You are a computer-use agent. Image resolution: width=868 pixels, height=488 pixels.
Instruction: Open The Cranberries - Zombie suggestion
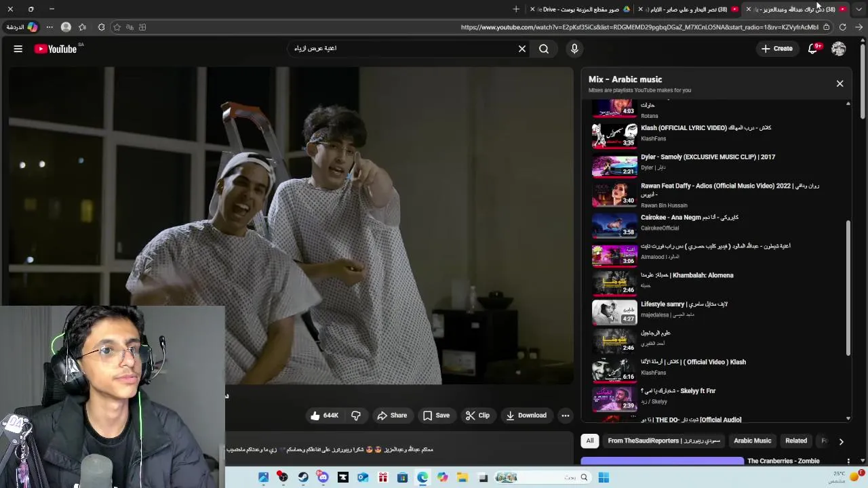783,461
